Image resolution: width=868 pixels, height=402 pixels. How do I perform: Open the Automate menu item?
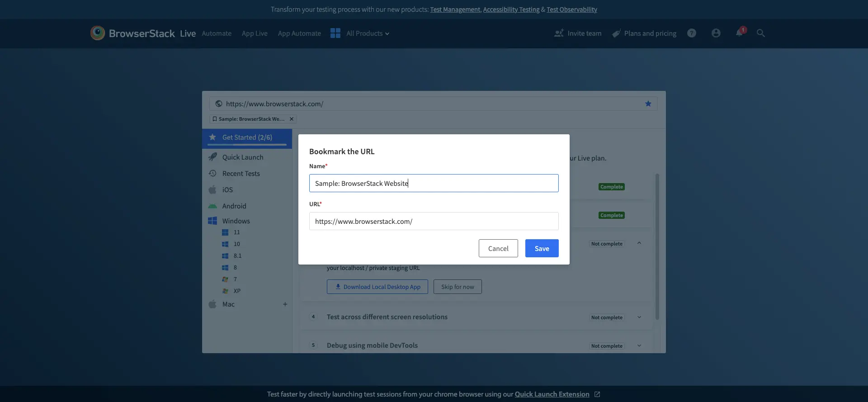217,33
